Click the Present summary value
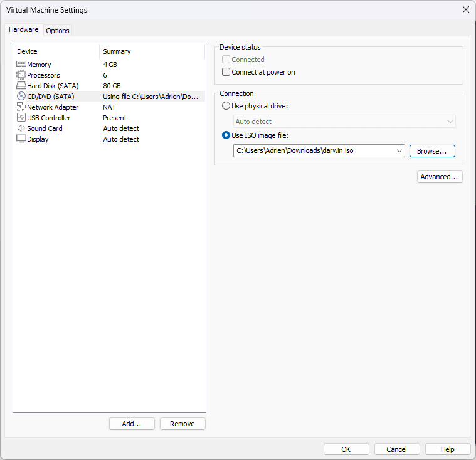The image size is (476, 460). click(114, 118)
